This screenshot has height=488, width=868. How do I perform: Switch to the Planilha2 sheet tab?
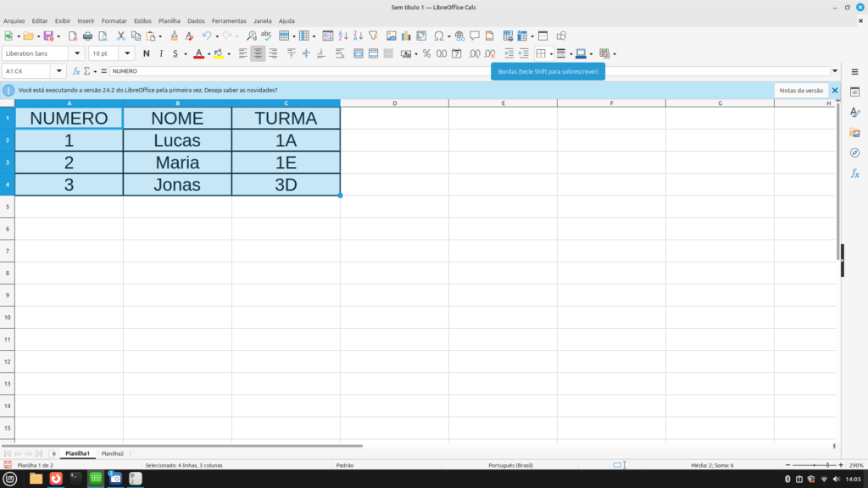(113, 454)
